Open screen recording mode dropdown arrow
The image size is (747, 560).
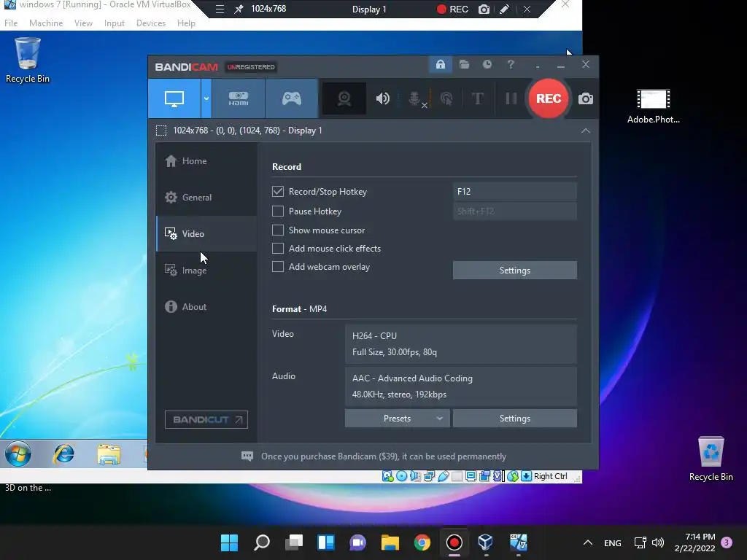[206, 98]
